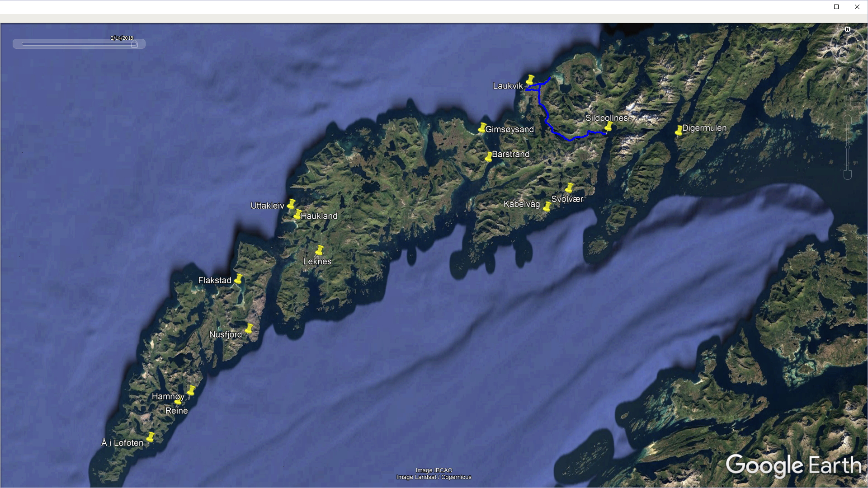
Task: Click the Move joystick circle control
Action: [848, 78]
